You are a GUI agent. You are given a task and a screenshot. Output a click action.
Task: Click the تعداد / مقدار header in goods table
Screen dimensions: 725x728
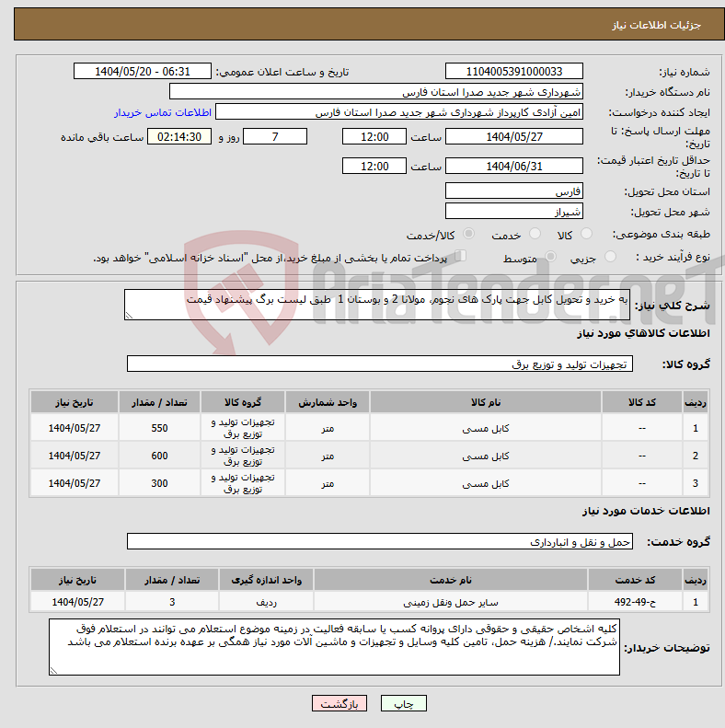[x=159, y=402]
